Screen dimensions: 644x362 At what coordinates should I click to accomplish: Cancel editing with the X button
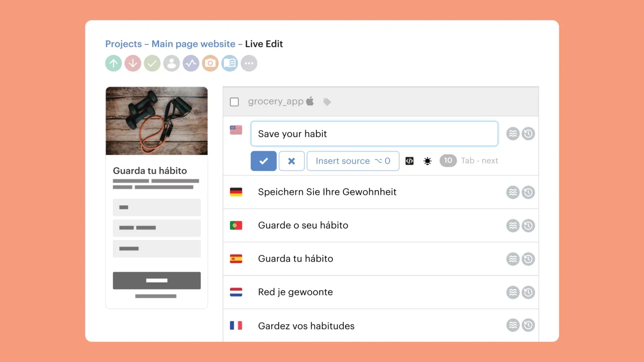point(291,161)
